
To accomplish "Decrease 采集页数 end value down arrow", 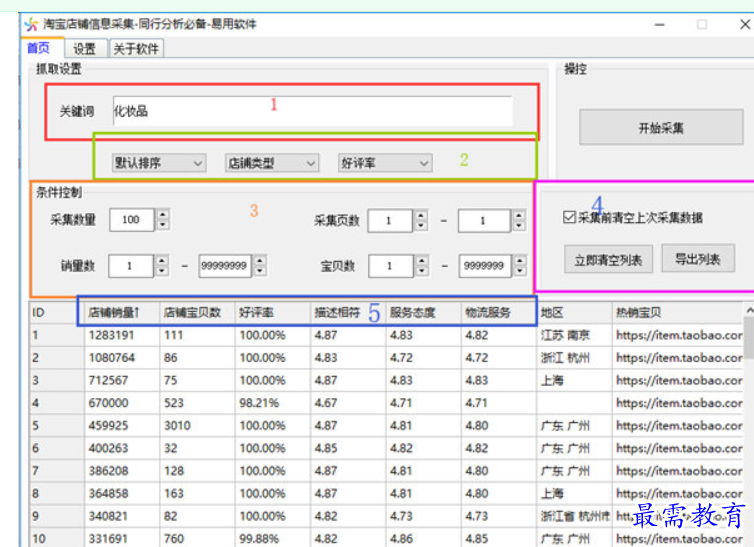I will (x=519, y=226).
